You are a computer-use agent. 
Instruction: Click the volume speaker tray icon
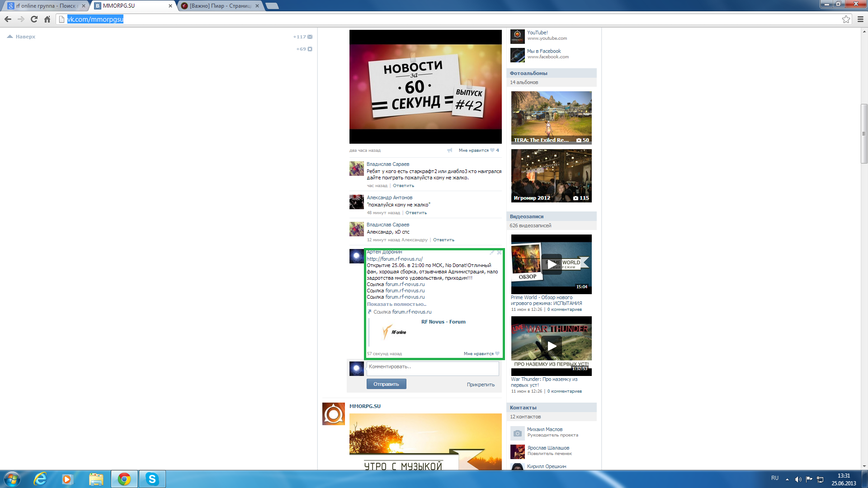(x=798, y=479)
